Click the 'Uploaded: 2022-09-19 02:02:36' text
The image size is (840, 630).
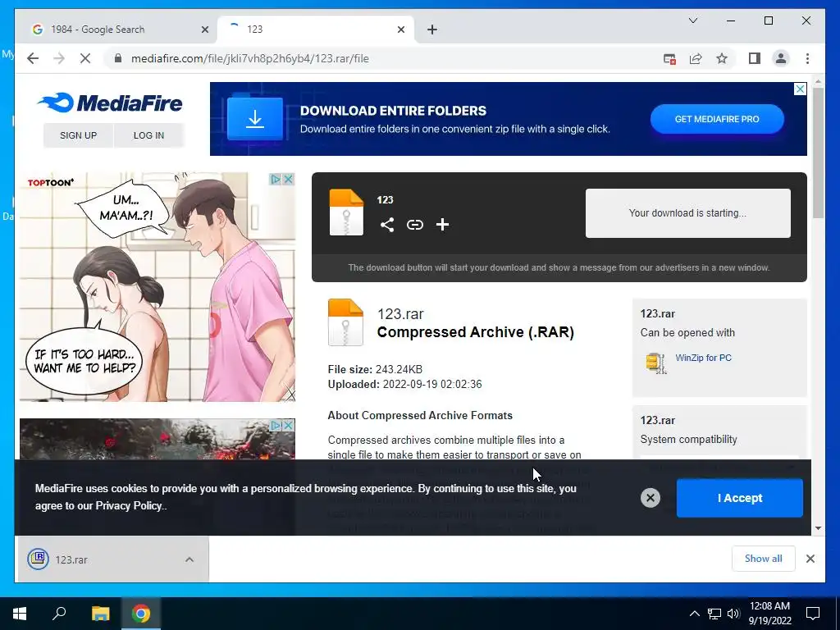(x=404, y=384)
